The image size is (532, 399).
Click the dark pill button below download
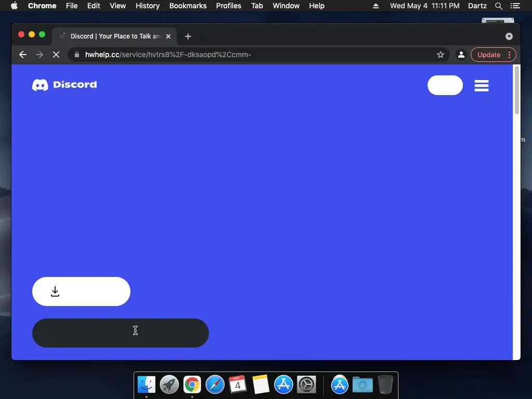pyautogui.click(x=121, y=333)
